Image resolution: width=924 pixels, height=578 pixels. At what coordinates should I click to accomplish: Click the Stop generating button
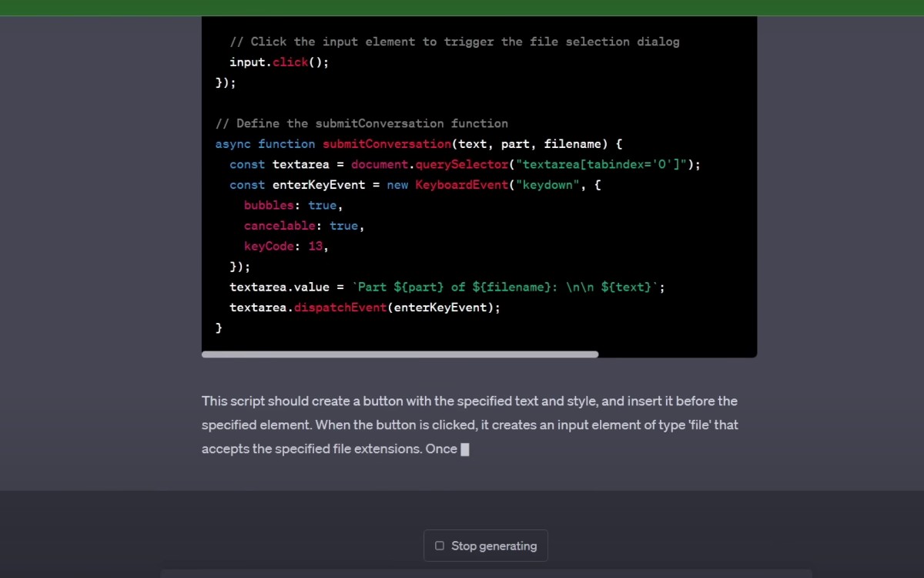coord(485,546)
